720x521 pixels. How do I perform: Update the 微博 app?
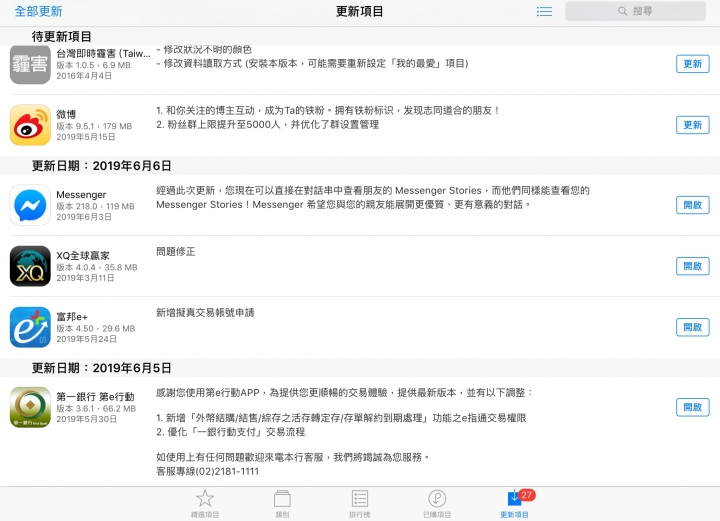coord(692,125)
